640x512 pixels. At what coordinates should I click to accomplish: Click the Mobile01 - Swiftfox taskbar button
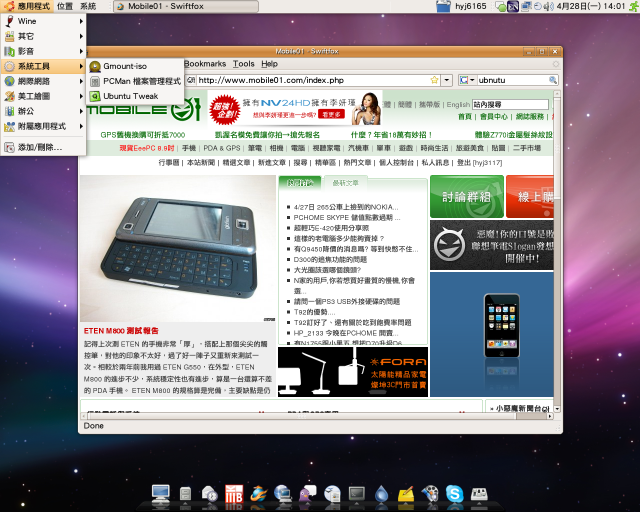pyautogui.click(x=186, y=6)
